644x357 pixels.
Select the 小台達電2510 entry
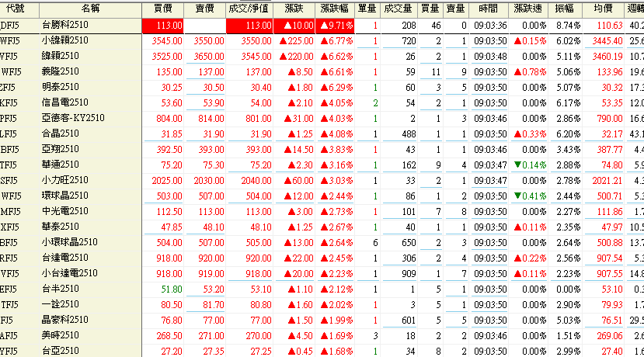pos(69,273)
